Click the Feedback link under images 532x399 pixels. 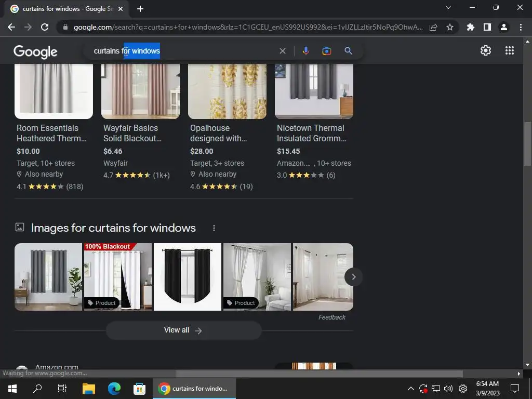point(332,317)
